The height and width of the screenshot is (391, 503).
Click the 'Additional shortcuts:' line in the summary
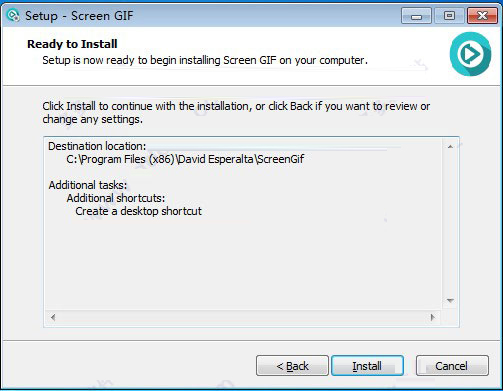coord(116,198)
